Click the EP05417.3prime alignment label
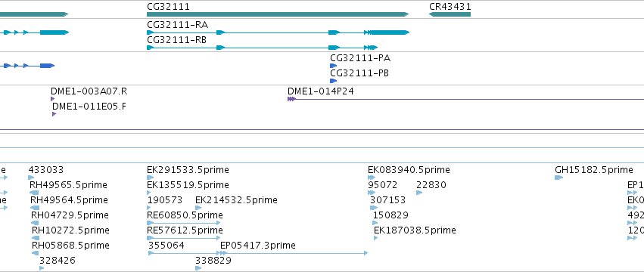 [x=258, y=246]
